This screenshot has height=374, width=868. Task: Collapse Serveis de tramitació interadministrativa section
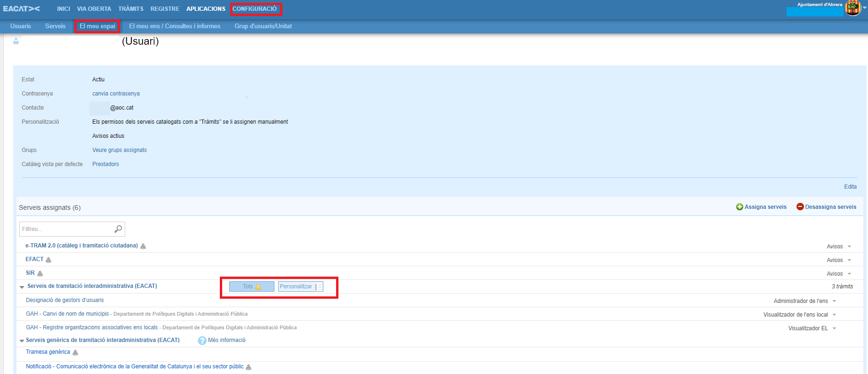coord(22,286)
